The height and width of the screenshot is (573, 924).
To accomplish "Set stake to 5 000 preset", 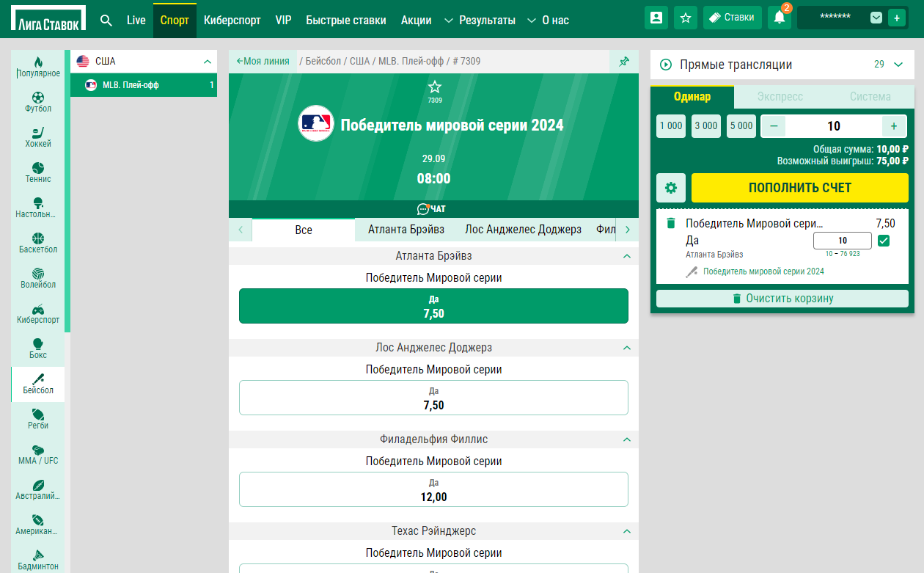I will [x=741, y=126].
